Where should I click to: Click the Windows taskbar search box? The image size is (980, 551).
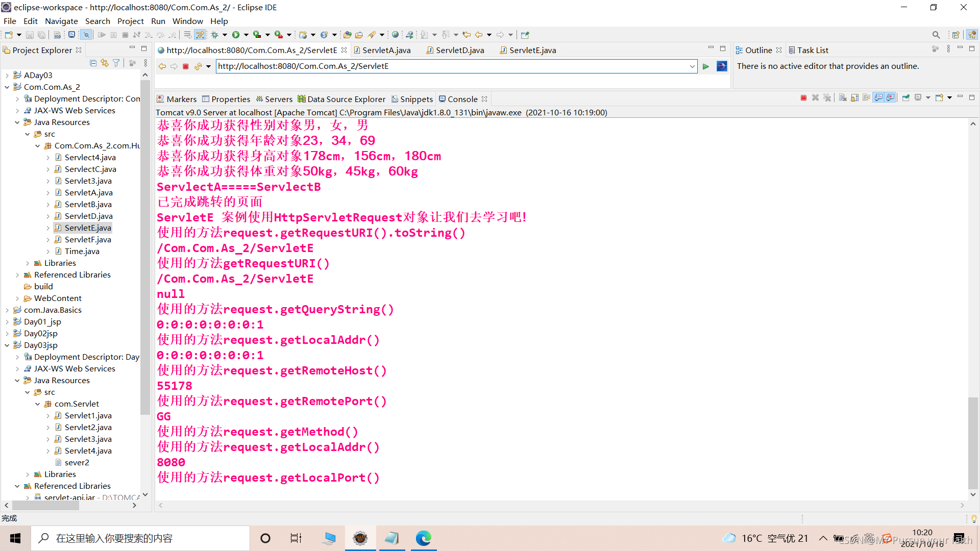pos(140,538)
